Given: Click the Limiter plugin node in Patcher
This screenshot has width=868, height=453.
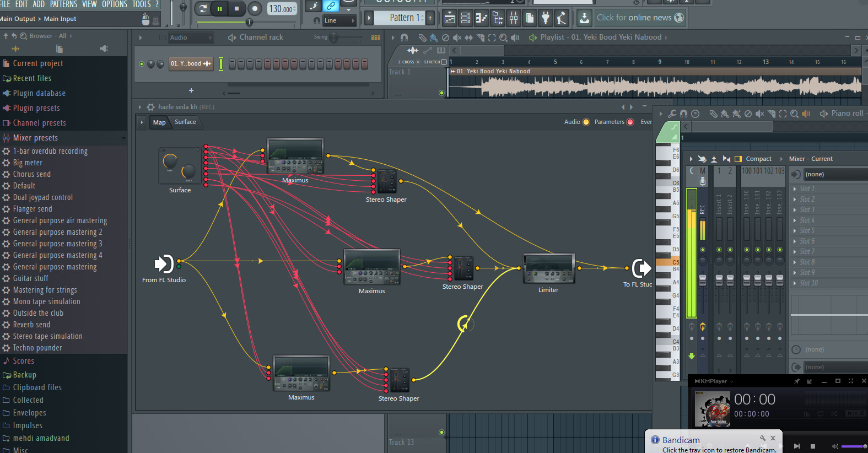Looking at the screenshot, I should click(x=548, y=269).
